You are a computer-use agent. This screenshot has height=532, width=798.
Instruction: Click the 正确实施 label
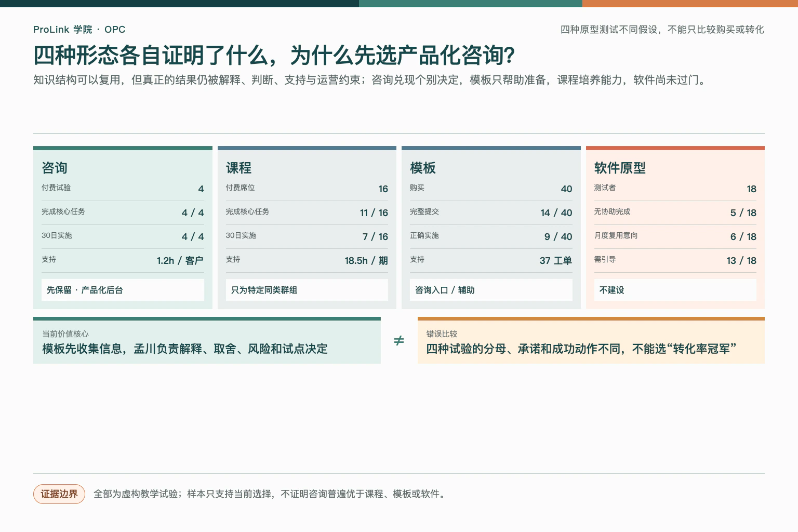[424, 235]
